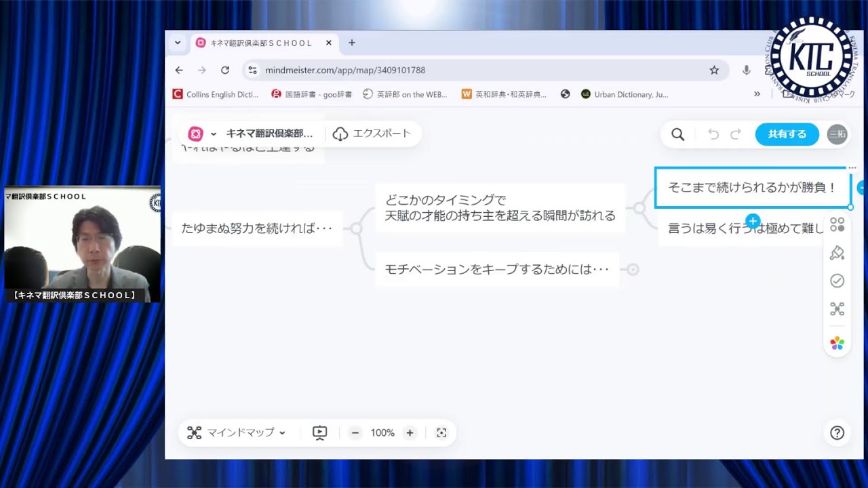Open the four-shapes icon panel in sidebar
This screenshot has height=488, width=868.
tap(837, 225)
